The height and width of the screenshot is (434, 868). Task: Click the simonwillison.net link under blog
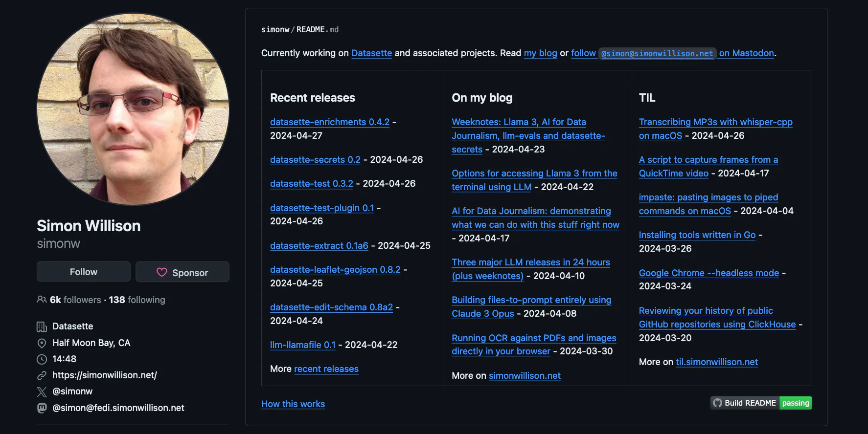pyautogui.click(x=525, y=376)
